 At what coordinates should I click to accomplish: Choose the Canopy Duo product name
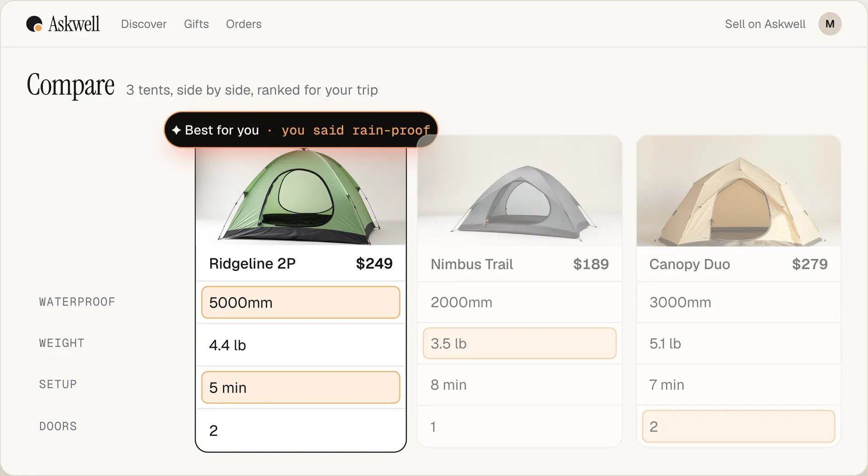689,264
